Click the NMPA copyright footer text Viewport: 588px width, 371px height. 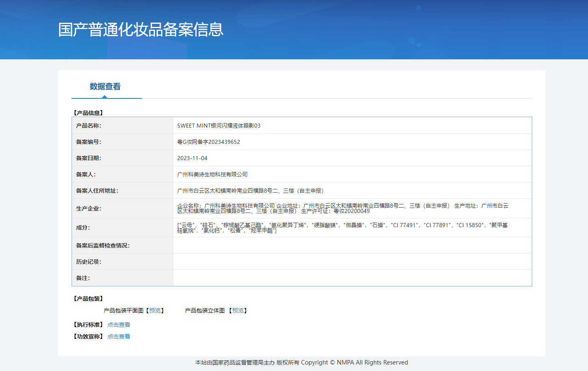(301, 362)
